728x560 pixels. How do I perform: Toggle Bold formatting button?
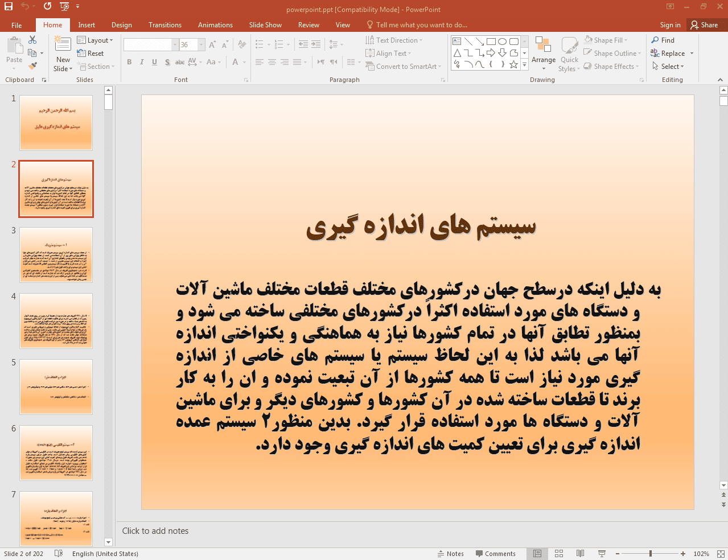pyautogui.click(x=129, y=62)
